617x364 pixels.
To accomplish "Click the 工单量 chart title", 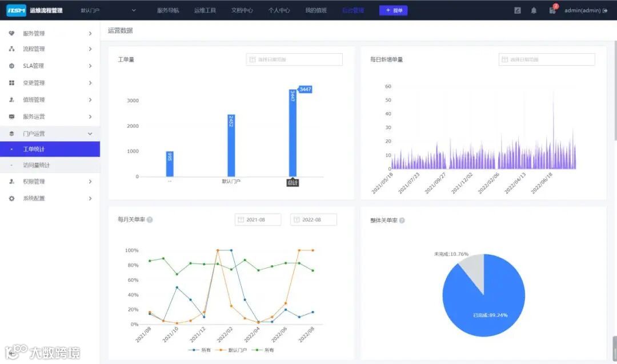I will tap(126, 59).
